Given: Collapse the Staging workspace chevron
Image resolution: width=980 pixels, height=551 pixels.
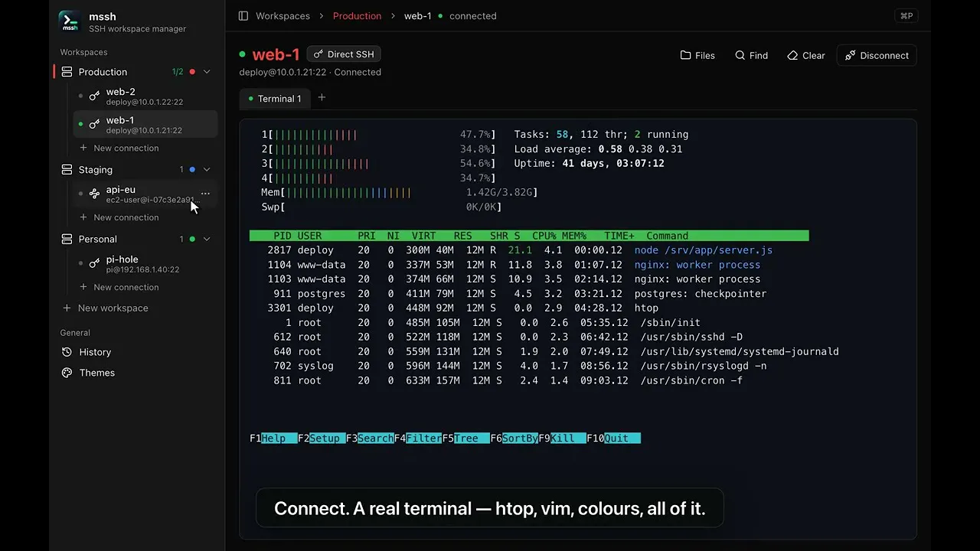Looking at the screenshot, I should (207, 170).
